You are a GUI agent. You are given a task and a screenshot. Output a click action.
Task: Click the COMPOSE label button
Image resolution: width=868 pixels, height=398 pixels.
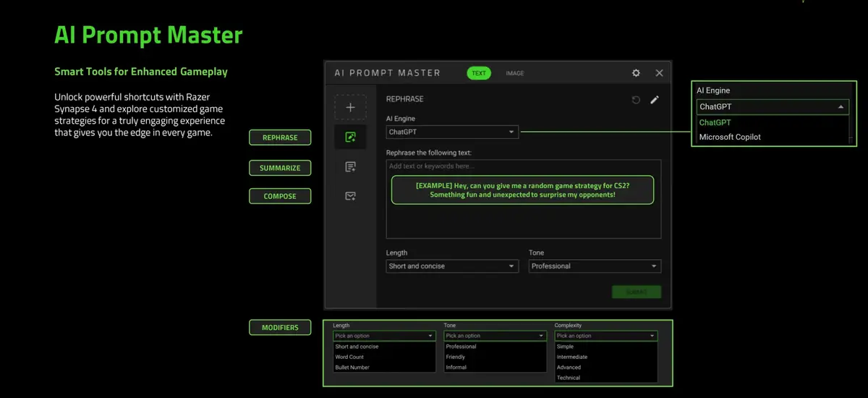pos(280,196)
